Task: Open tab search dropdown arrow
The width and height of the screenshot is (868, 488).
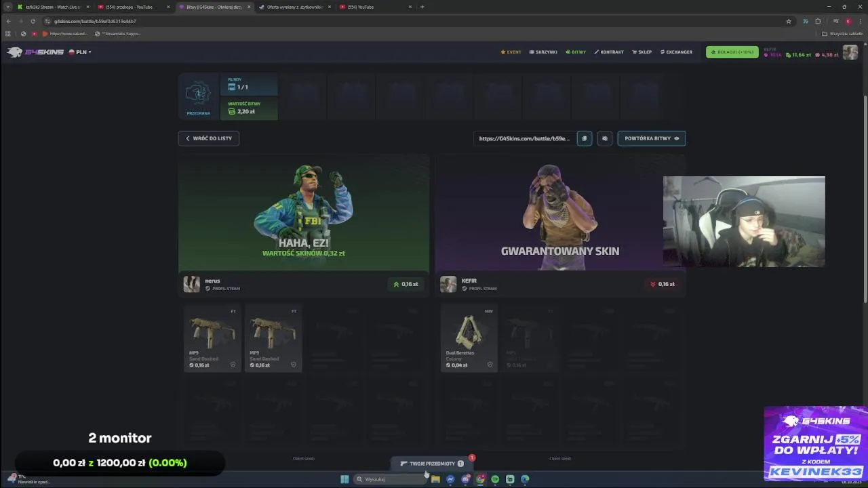Action: click(7, 7)
